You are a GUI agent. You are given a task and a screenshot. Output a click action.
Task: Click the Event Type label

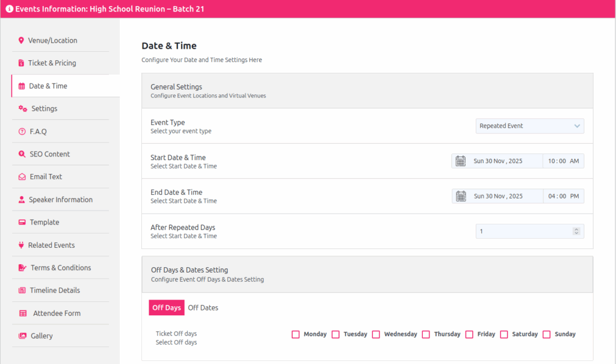tap(168, 122)
